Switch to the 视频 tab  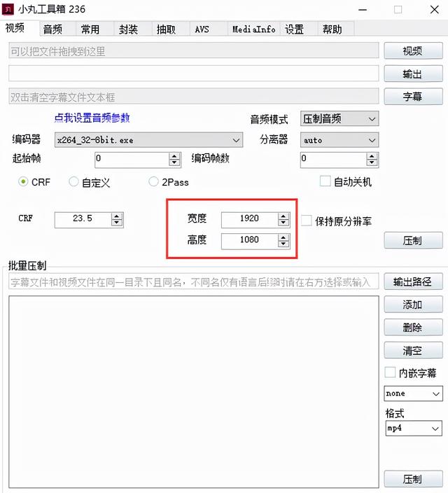15,28
